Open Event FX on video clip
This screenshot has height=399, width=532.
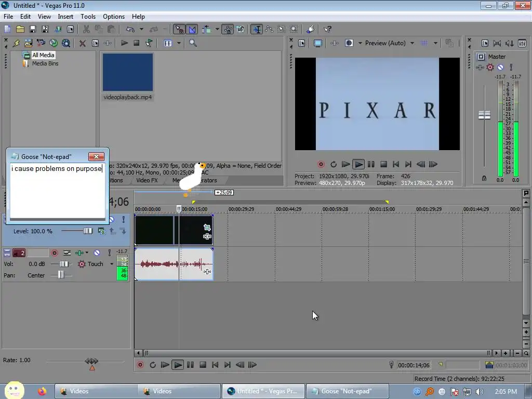[x=207, y=236]
